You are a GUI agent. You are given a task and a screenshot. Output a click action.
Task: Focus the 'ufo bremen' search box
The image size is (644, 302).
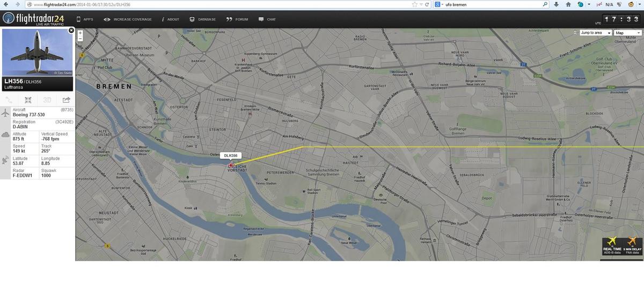click(494, 4)
